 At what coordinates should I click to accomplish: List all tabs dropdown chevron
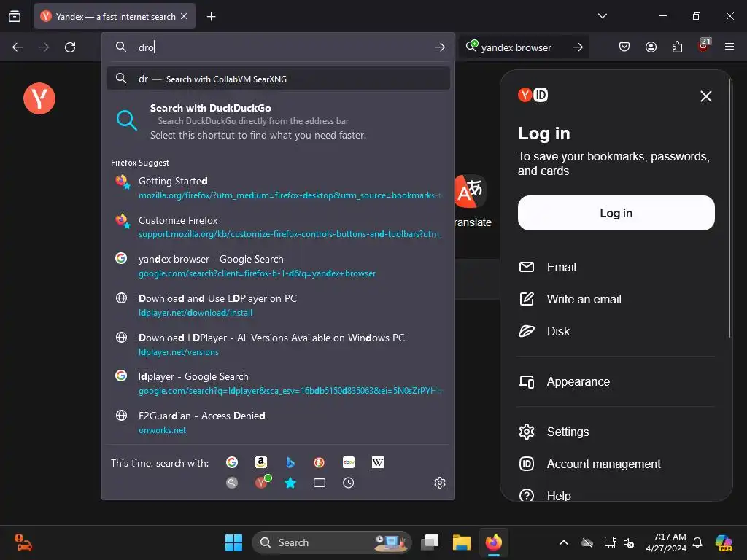[602, 16]
